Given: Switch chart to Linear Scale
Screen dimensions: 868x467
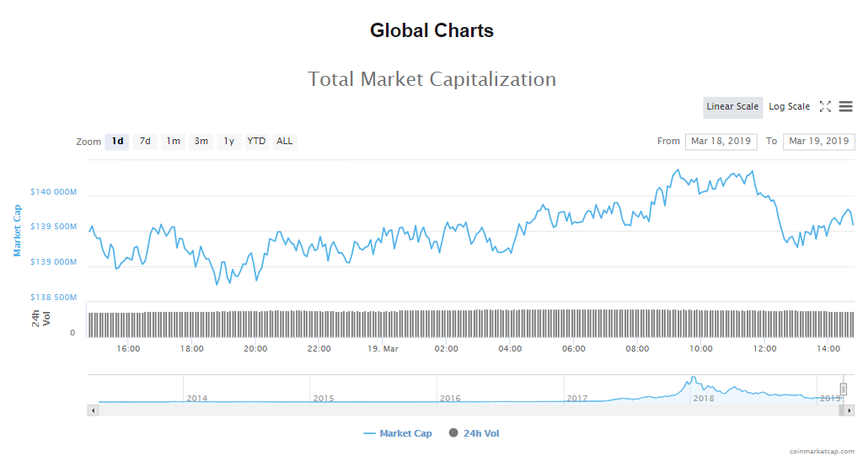Looking at the screenshot, I should (732, 107).
